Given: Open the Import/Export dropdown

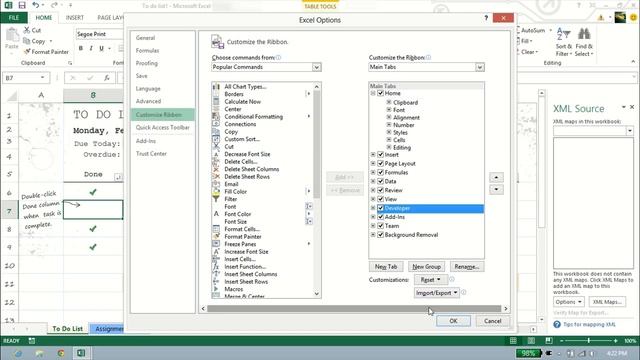Looking at the screenshot, I should [436, 293].
